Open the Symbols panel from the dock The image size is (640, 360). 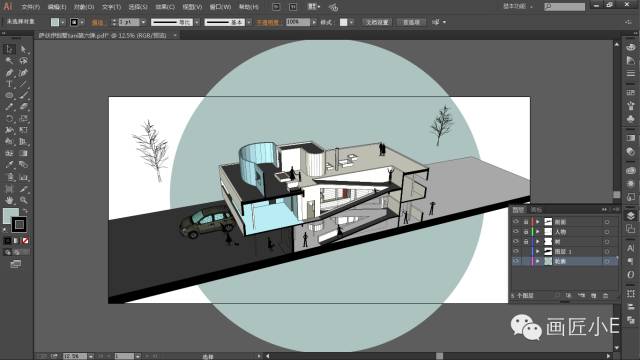point(631,119)
